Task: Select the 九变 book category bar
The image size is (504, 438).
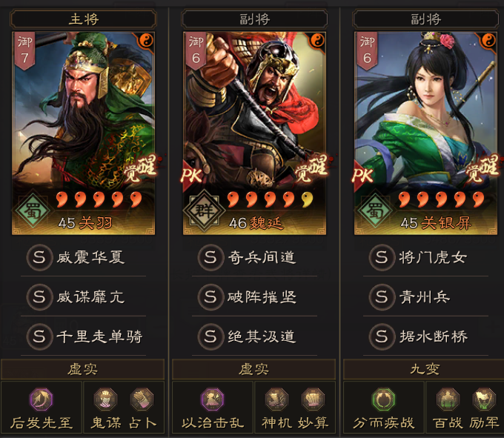Action: [x=424, y=369]
